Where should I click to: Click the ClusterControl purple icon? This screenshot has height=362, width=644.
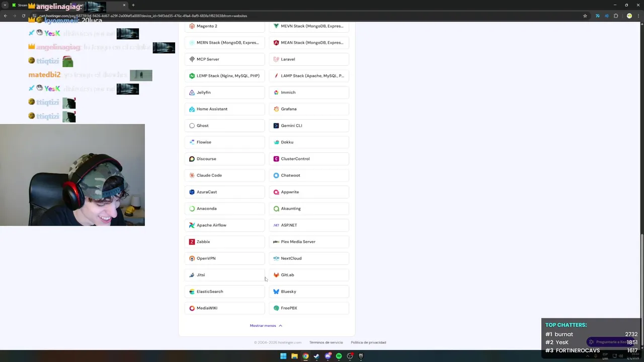click(276, 159)
